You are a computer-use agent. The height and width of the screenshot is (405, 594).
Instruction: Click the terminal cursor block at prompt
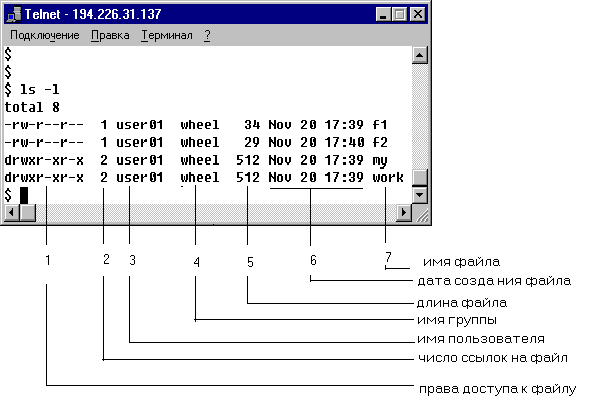point(24,195)
